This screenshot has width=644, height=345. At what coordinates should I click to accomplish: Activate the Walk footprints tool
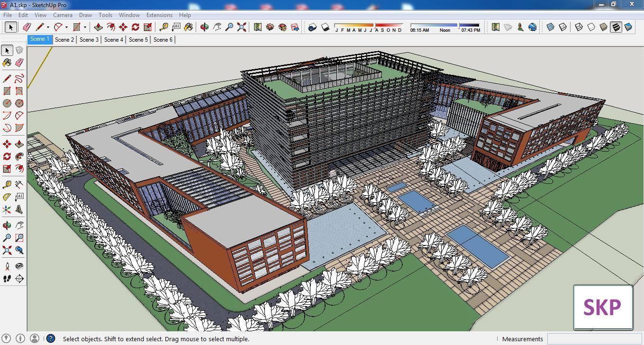point(7,279)
